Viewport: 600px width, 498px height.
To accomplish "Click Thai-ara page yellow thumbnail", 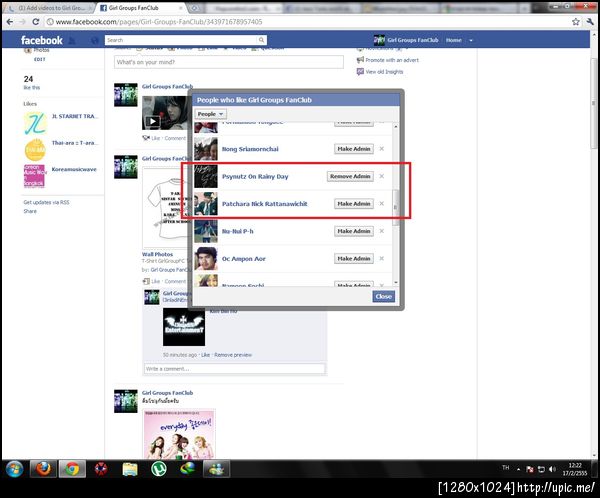I will pos(35,150).
